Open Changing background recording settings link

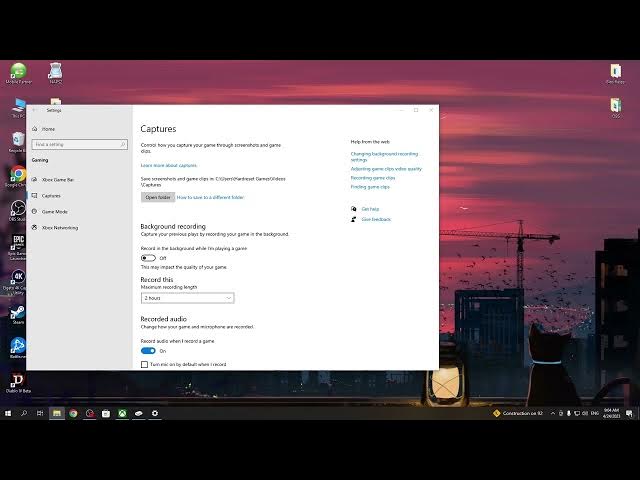coord(384,157)
